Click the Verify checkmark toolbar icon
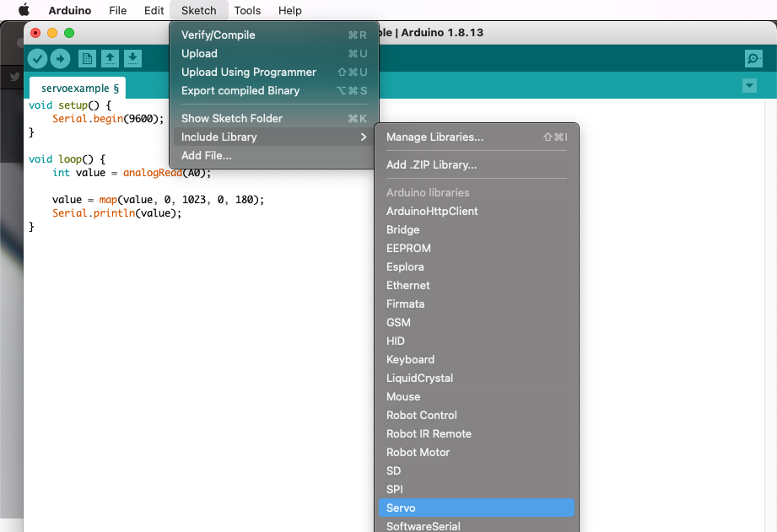The image size is (777, 532). pos(37,58)
